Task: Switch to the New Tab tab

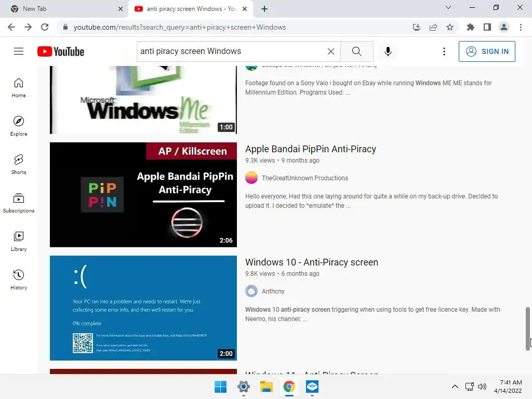Action: point(64,9)
